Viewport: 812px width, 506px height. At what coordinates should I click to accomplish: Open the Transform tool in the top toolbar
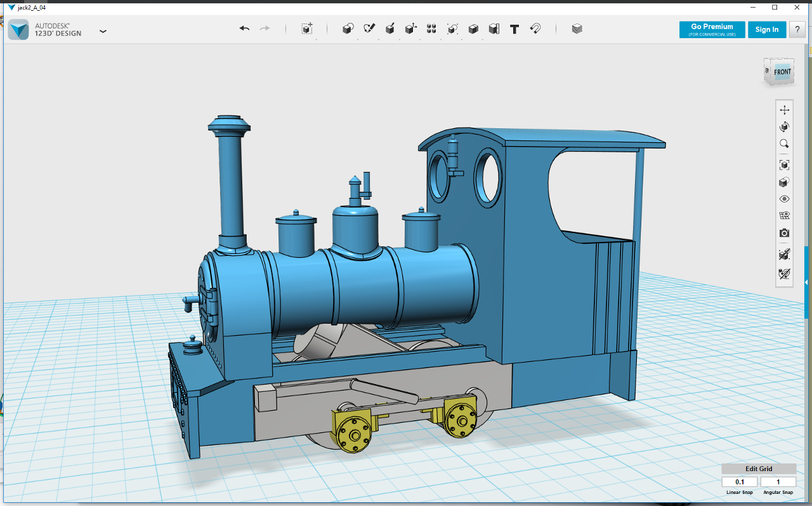pos(307,29)
